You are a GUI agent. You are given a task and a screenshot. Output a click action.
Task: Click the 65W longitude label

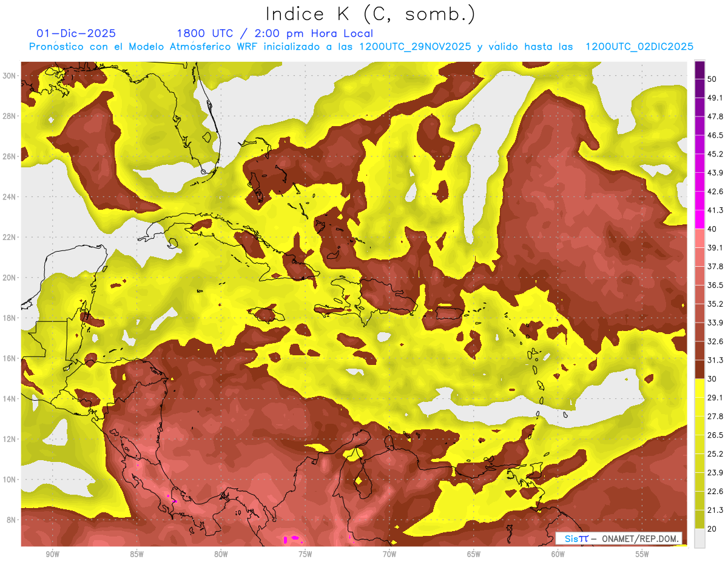(474, 554)
